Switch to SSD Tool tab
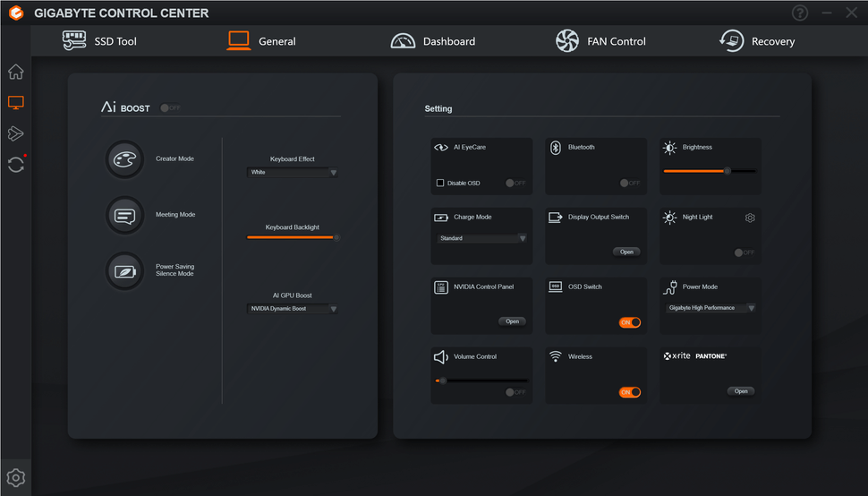The height and width of the screenshot is (496, 868). pos(99,41)
